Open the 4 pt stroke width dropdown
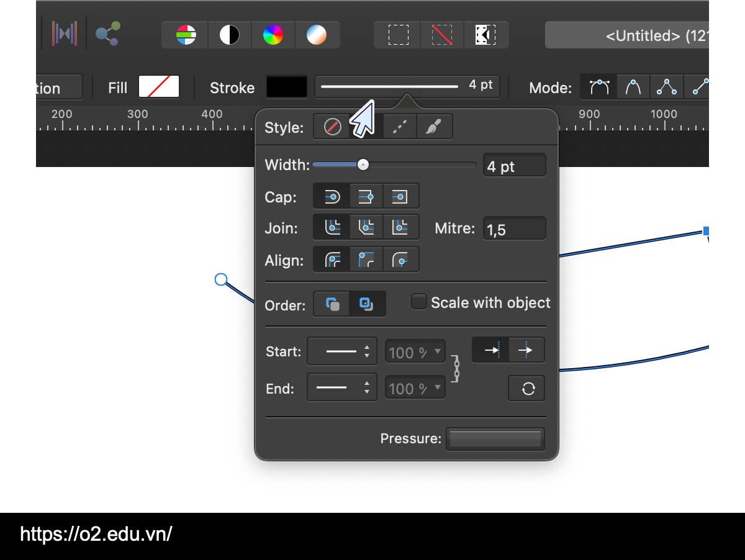The image size is (745, 560). [x=407, y=87]
